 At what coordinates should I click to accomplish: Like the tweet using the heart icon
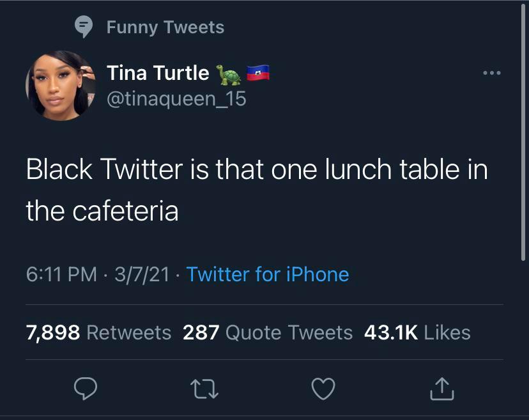[323, 389]
